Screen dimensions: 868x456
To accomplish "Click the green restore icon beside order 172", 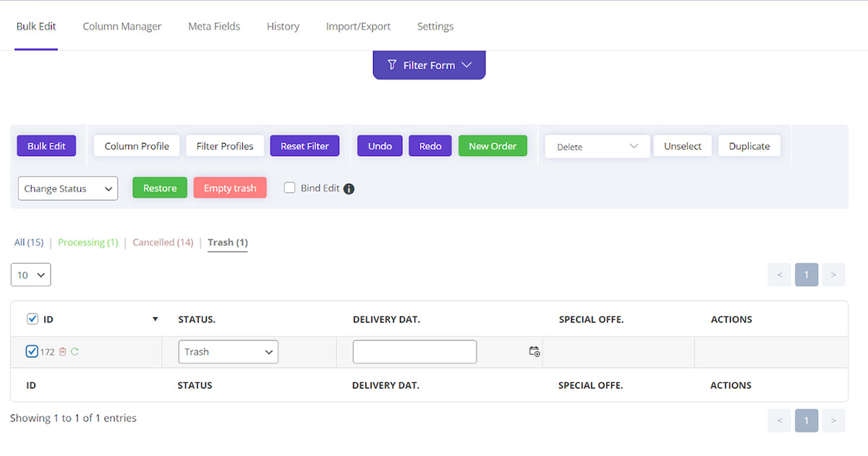I will coord(75,352).
